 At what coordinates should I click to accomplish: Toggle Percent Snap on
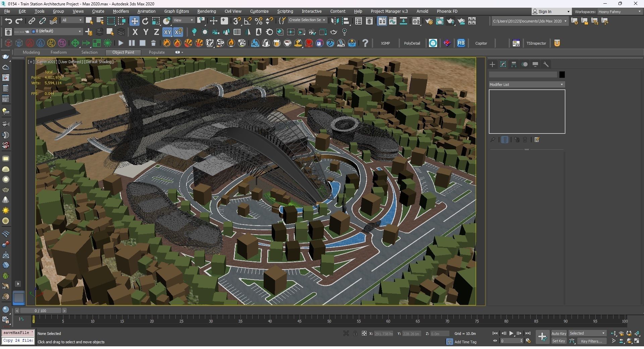click(258, 21)
